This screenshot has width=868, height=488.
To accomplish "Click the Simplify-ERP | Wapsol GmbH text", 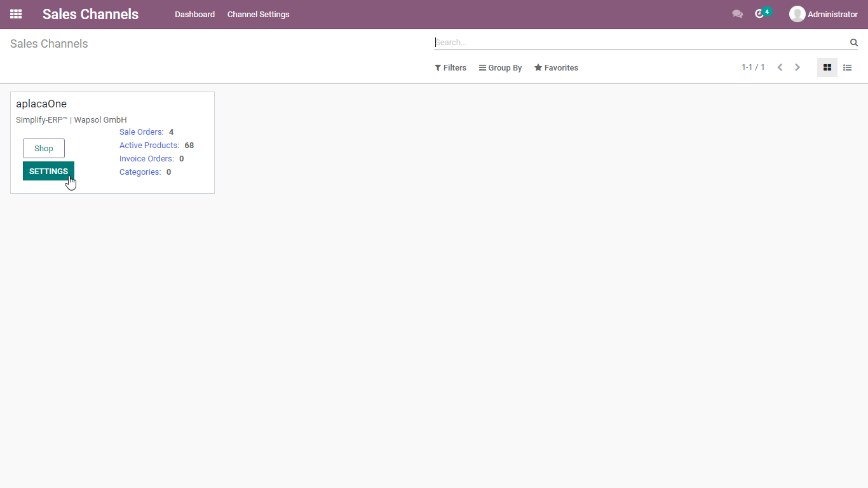I will (71, 119).
